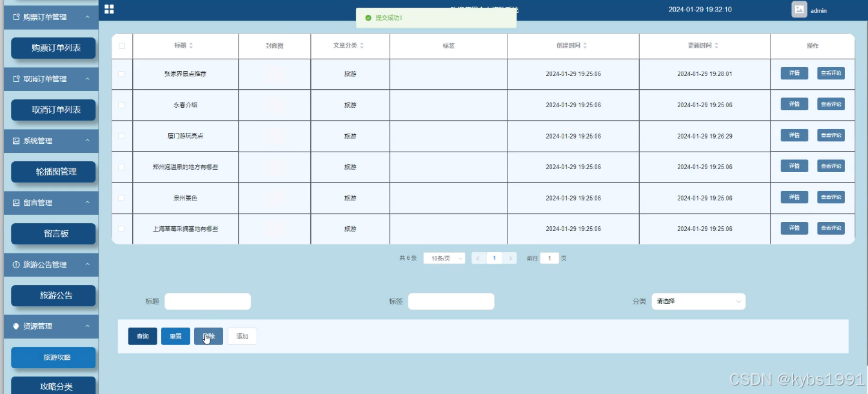
Task: Go to the next page arrow in pagination
Action: coord(510,258)
